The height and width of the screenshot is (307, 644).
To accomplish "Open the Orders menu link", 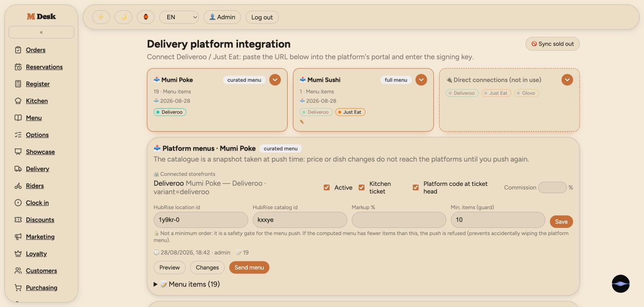I will click(36, 50).
